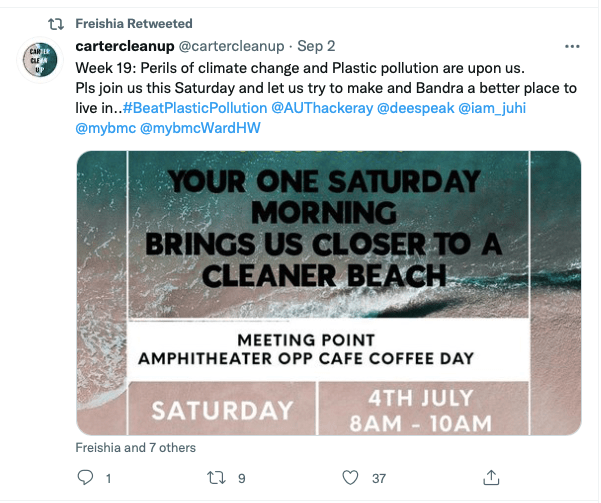Viewport: 601px width, 503px height.
Task: Open the Sep 2 tweet timestamp
Action: (x=317, y=47)
